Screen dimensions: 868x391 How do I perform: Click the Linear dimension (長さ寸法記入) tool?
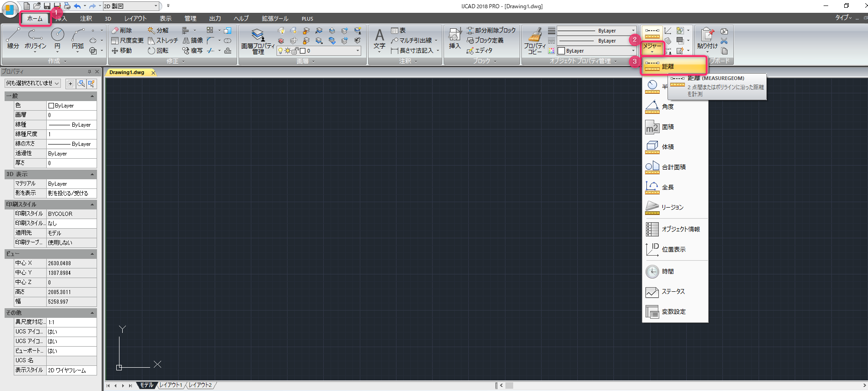pos(412,50)
